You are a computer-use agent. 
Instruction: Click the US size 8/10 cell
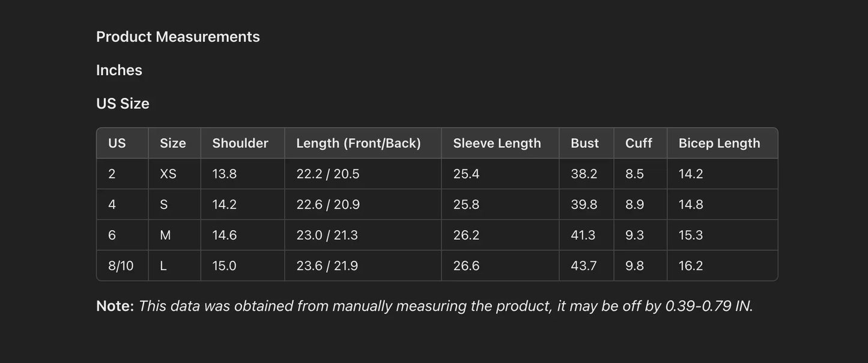(x=121, y=266)
